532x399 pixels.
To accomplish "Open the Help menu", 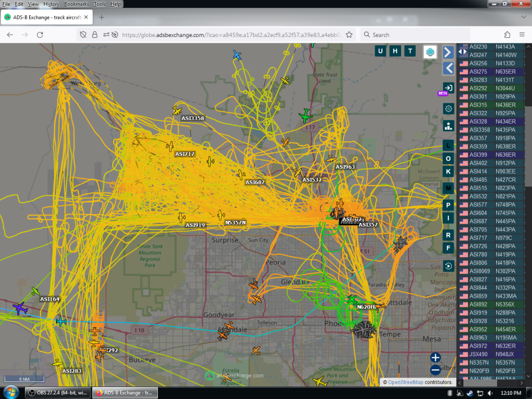I will point(115,4).
